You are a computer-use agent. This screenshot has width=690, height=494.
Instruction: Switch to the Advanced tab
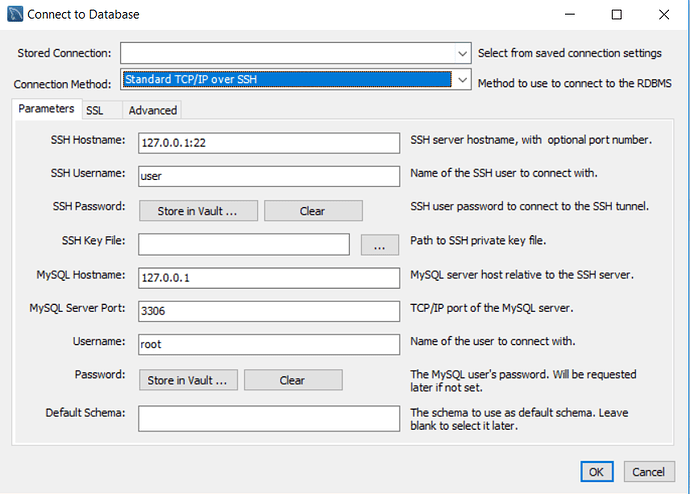153,110
